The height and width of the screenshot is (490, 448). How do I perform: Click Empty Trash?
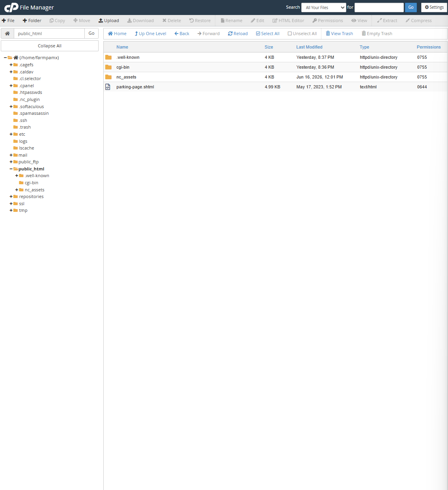click(377, 34)
